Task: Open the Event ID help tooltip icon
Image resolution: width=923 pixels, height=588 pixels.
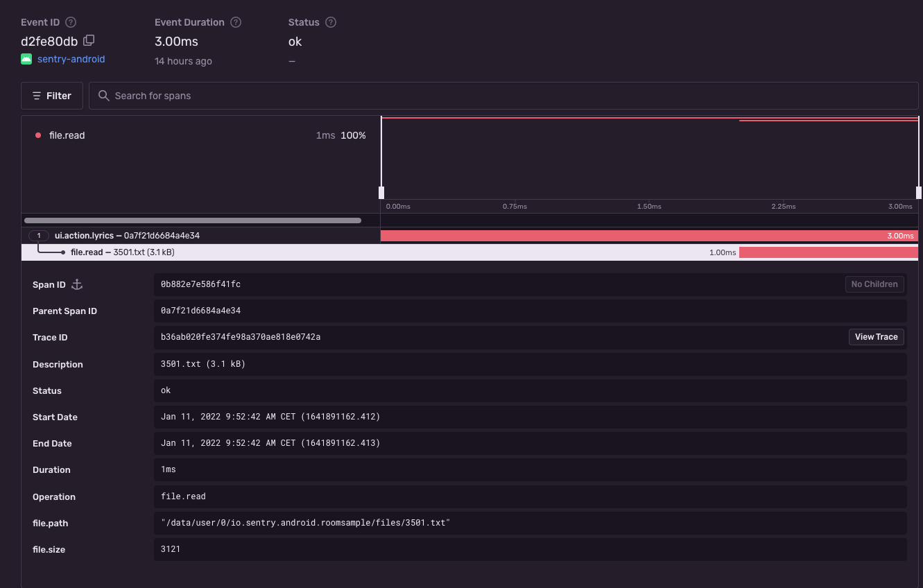Action: (x=70, y=21)
